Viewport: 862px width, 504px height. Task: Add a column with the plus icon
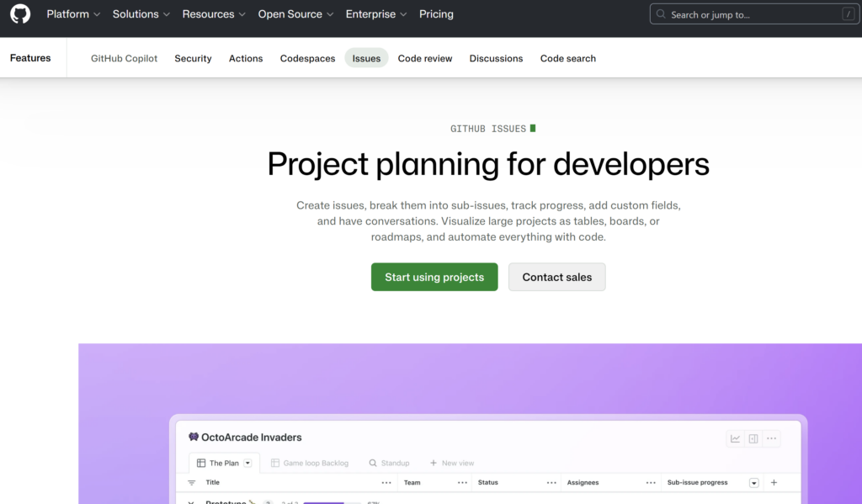coord(774,483)
